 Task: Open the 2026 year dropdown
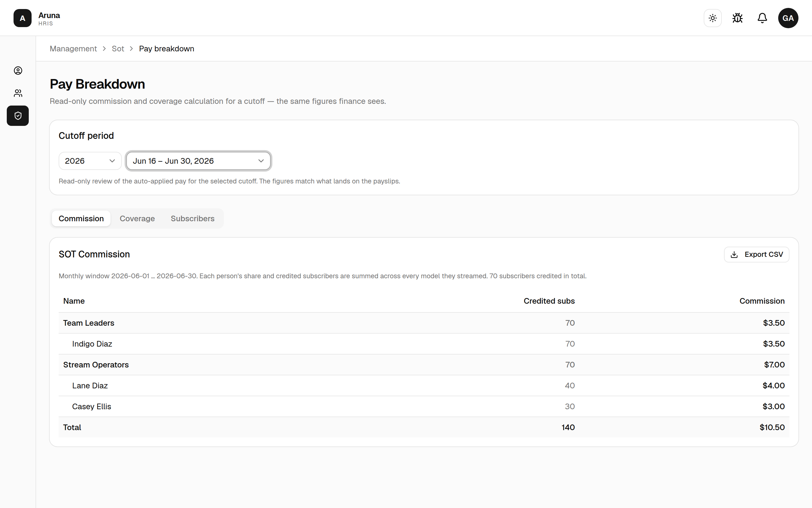(x=90, y=161)
